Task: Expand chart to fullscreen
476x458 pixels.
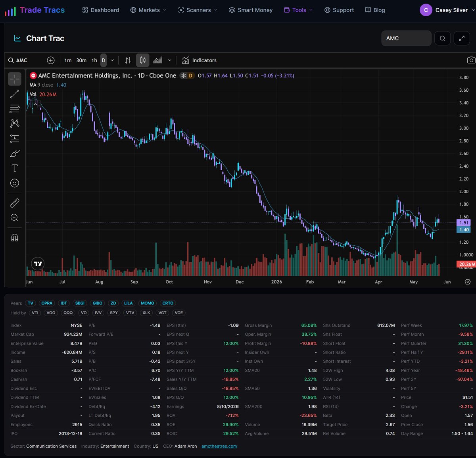Action: (x=462, y=38)
